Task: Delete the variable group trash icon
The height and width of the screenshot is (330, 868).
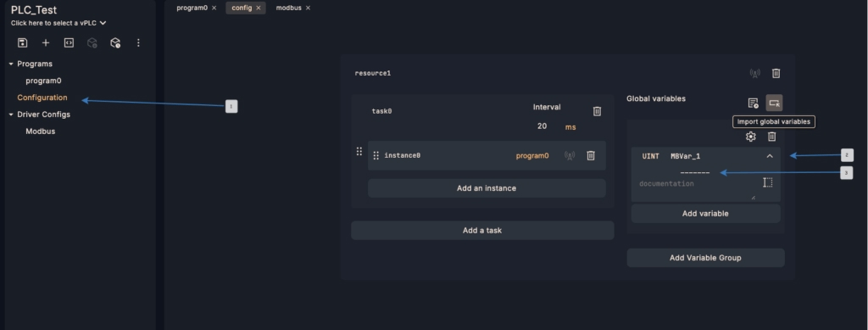Action: pos(771,137)
